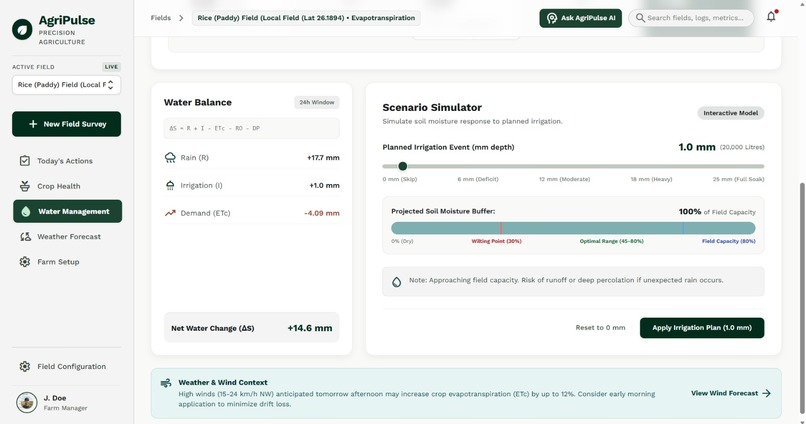Viewport: 806px width, 424px height.
Task: Open the Crop Health section
Action: pyautogui.click(x=67, y=186)
